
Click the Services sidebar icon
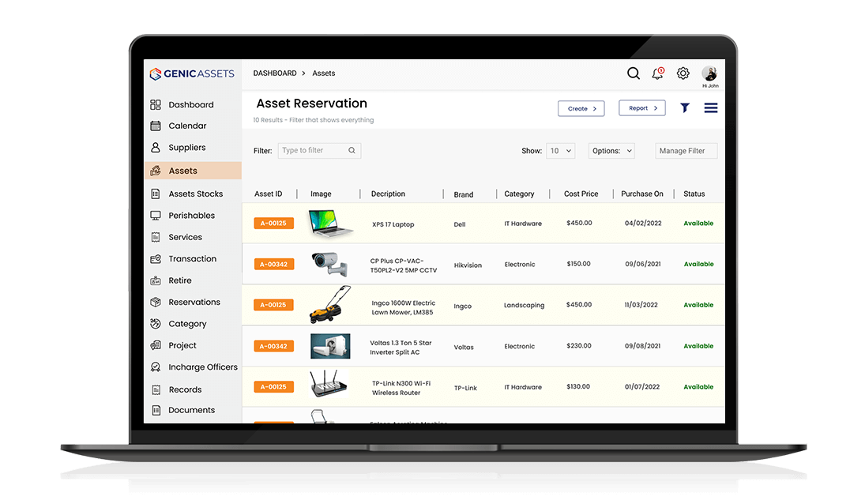[156, 237]
